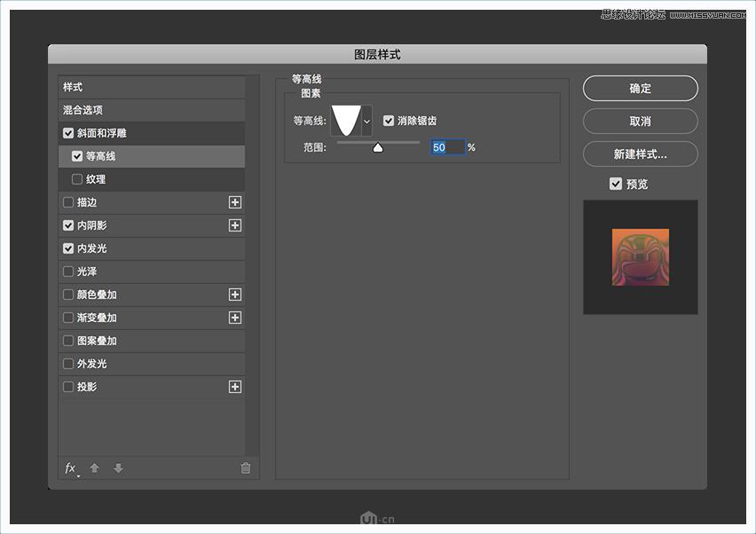Click the plus icon next to 内阴影
Image resolution: width=756 pixels, height=534 pixels.
coord(235,225)
